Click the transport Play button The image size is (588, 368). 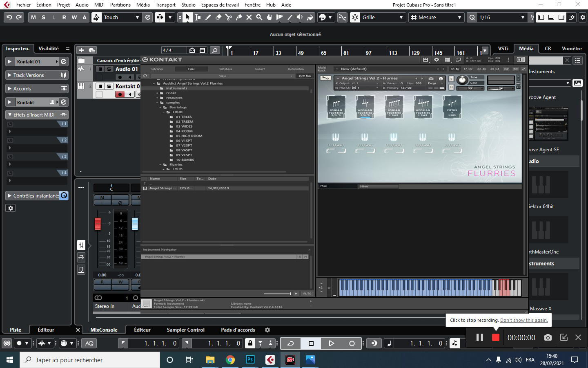tap(331, 343)
